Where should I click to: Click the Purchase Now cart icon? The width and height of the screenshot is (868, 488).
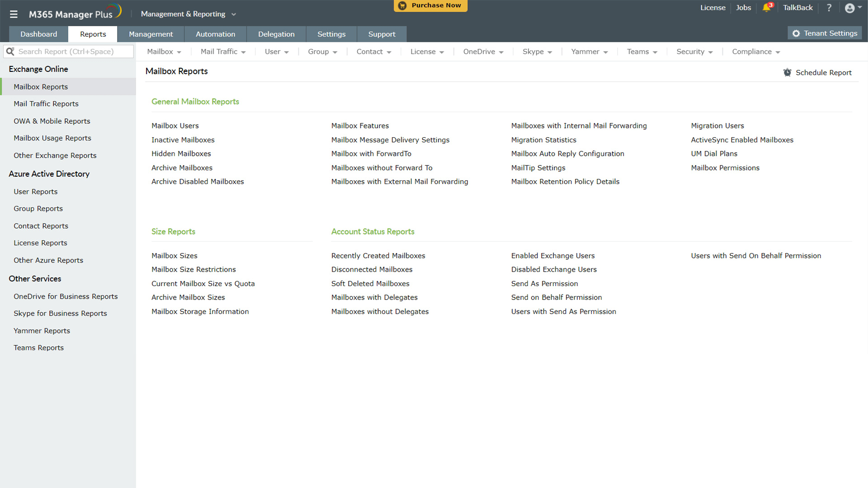pos(402,5)
